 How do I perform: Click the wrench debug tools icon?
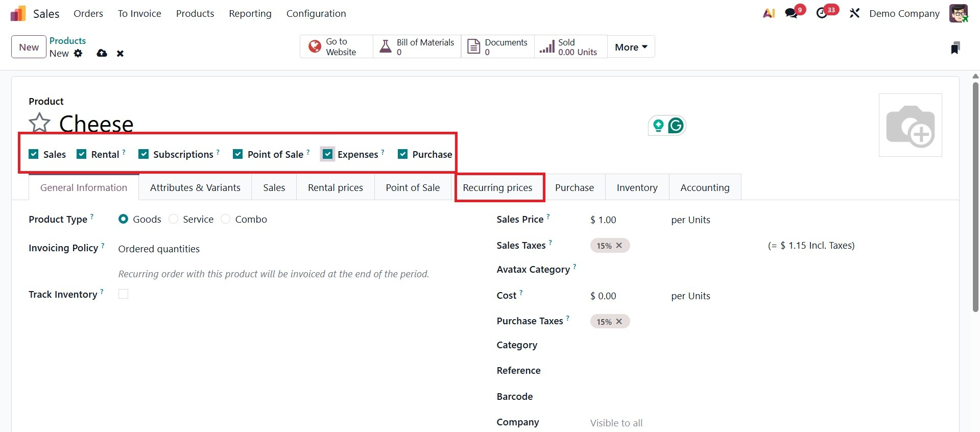[x=854, y=13]
